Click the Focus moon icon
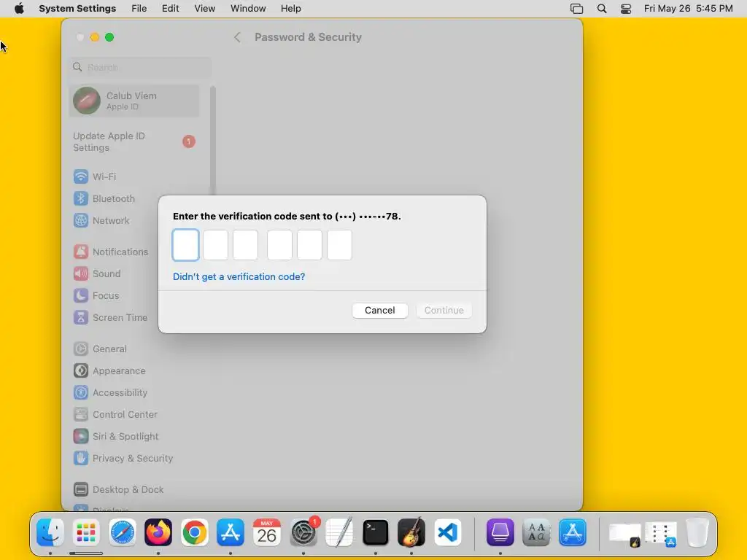 pos(80,296)
